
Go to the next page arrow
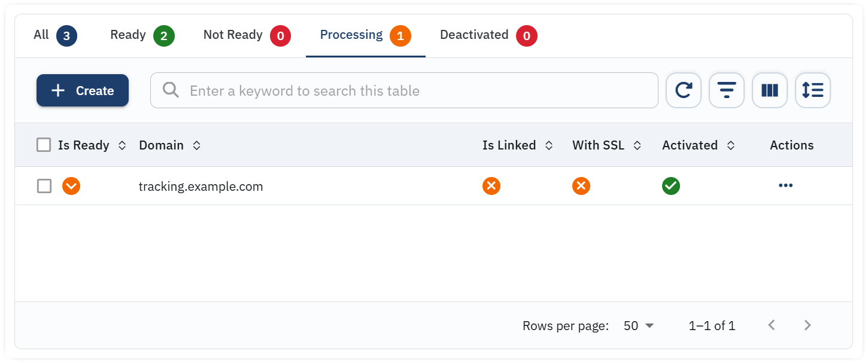(x=808, y=325)
